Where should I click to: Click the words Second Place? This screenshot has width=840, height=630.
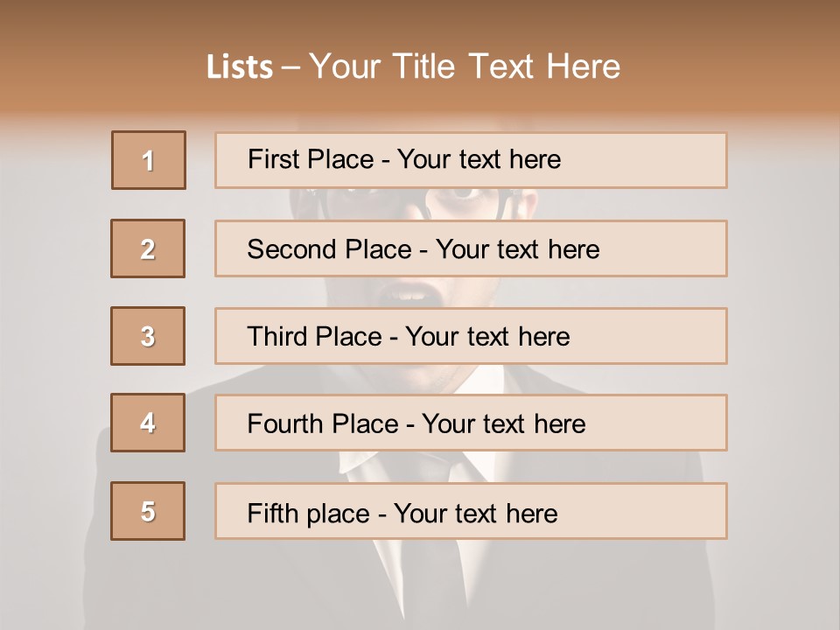(330, 249)
